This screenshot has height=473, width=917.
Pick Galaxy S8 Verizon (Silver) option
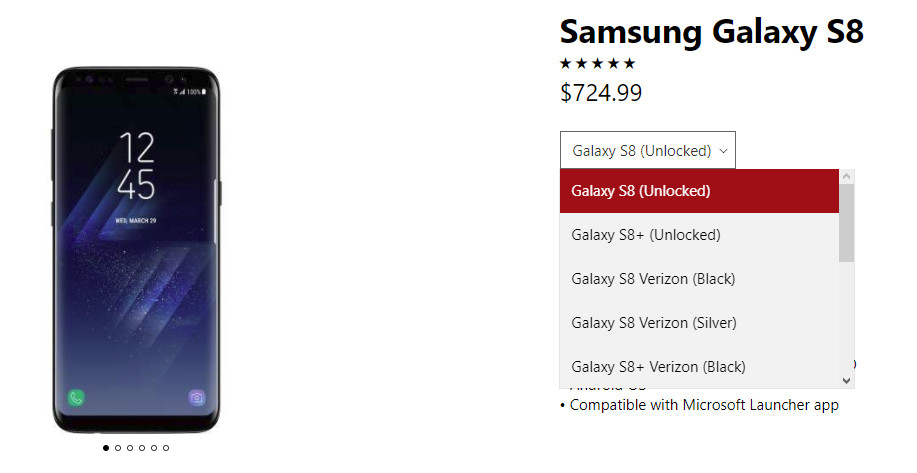699,323
